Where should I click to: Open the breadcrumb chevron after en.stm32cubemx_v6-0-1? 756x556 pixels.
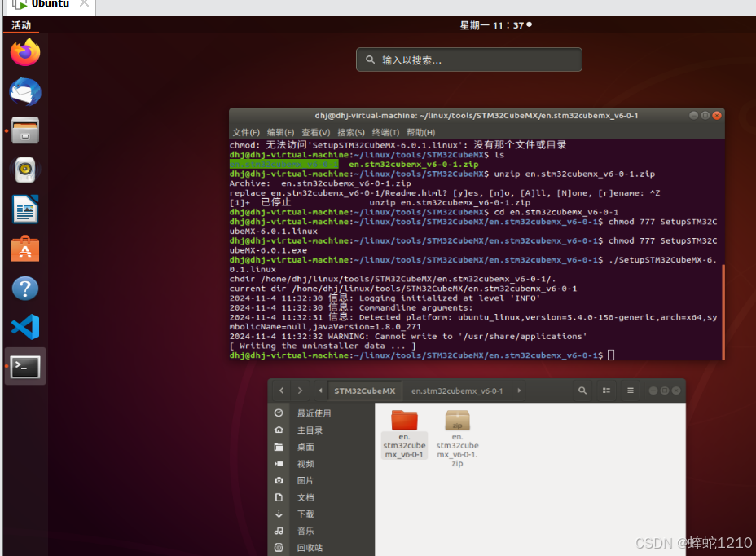pyautogui.click(x=519, y=391)
